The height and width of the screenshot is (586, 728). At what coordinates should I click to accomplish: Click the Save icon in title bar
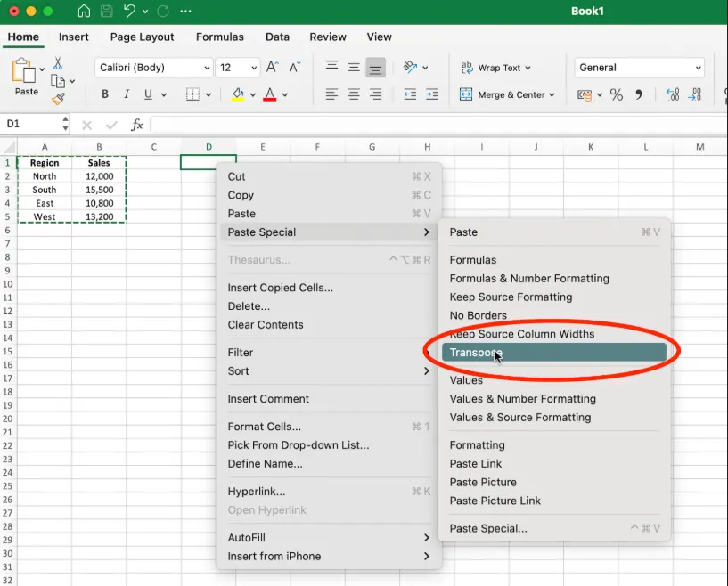[x=107, y=12]
